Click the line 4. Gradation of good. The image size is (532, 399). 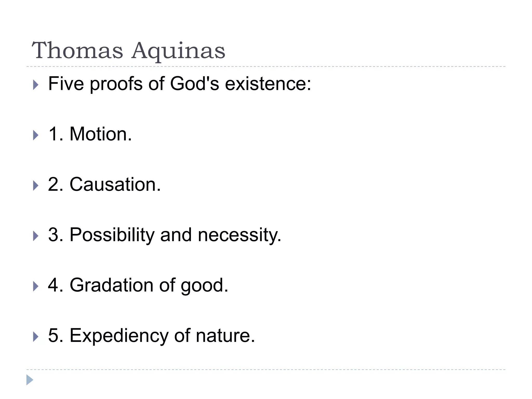coord(138,286)
